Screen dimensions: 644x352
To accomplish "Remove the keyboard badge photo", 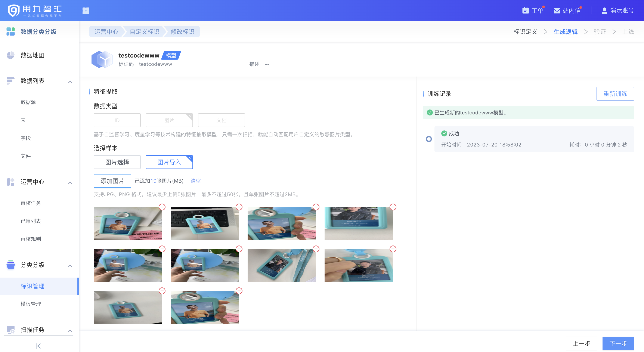I will coord(239,207).
